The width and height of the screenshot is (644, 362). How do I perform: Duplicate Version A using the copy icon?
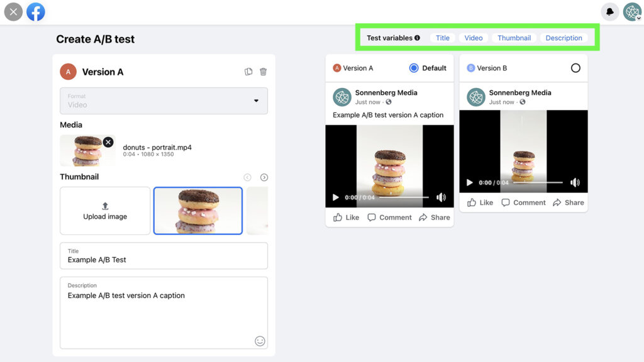tap(248, 72)
